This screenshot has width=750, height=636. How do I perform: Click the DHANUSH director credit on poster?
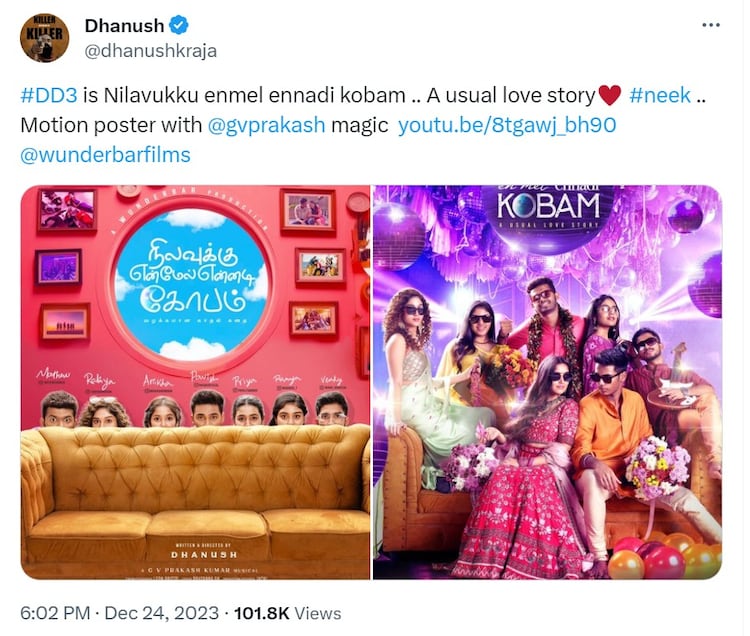click(204, 555)
